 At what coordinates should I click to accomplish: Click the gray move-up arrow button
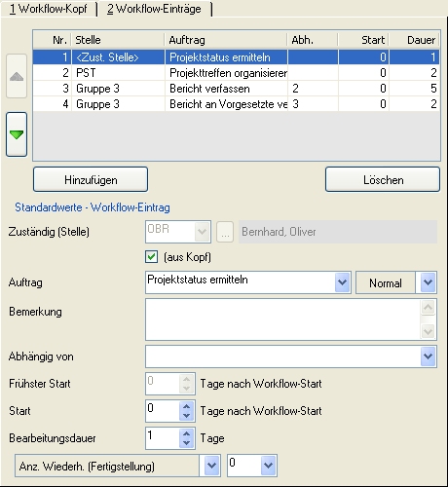pos(17,76)
